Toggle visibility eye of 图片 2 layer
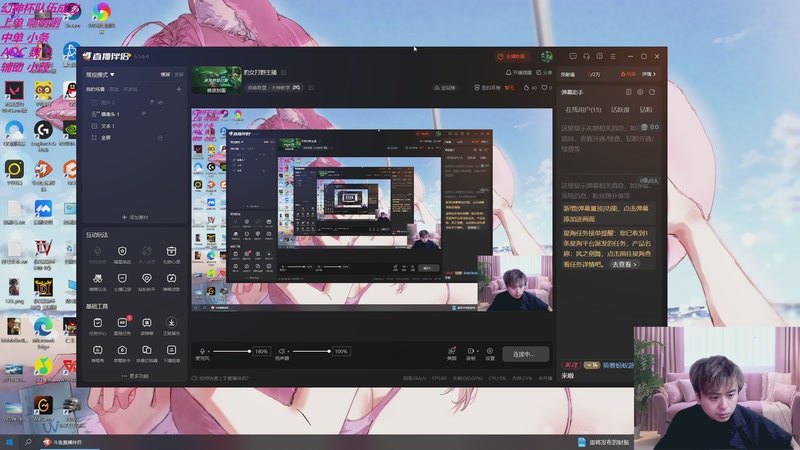 tap(160, 103)
